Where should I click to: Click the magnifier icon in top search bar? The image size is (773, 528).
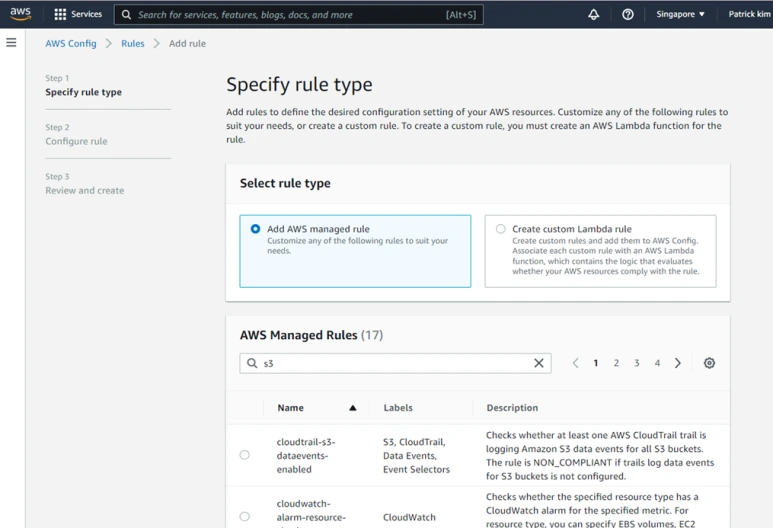click(127, 15)
